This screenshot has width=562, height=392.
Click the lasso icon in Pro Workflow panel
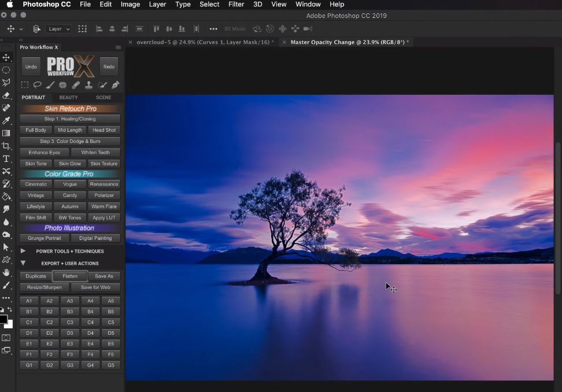click(x=37, y=85)
